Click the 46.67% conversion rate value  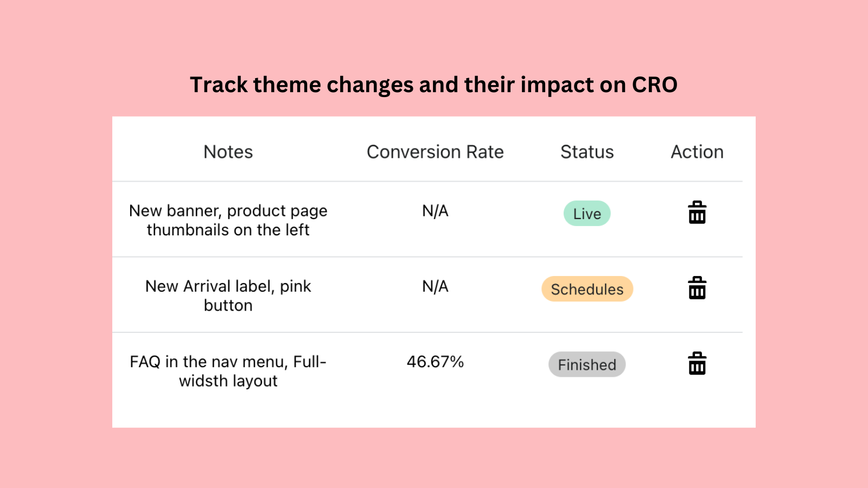point(435,362)
